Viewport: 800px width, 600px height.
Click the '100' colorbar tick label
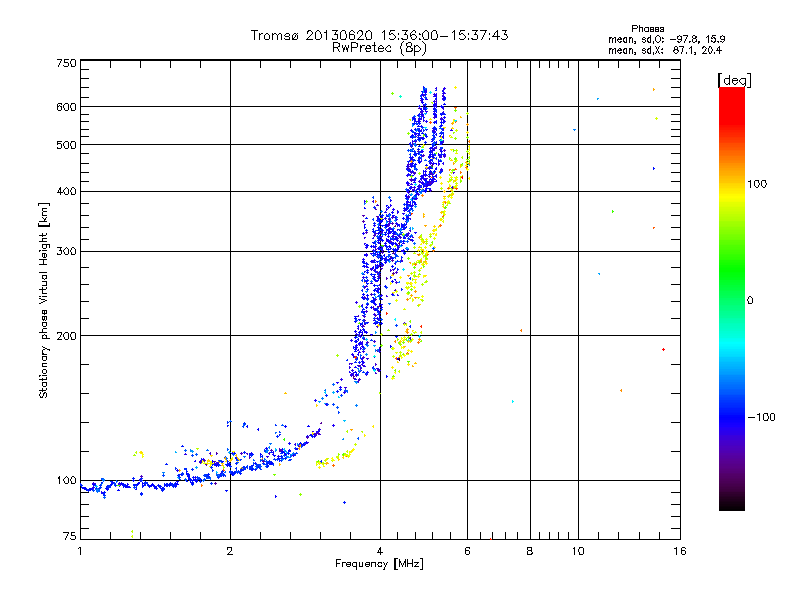(x=757, y=184)
